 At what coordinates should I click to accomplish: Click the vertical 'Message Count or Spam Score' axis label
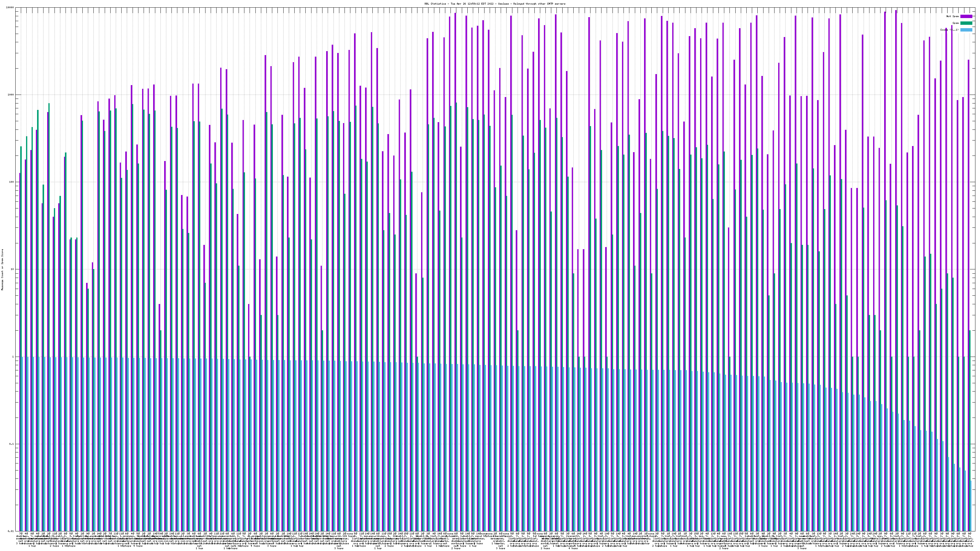(x=2, y=270)
